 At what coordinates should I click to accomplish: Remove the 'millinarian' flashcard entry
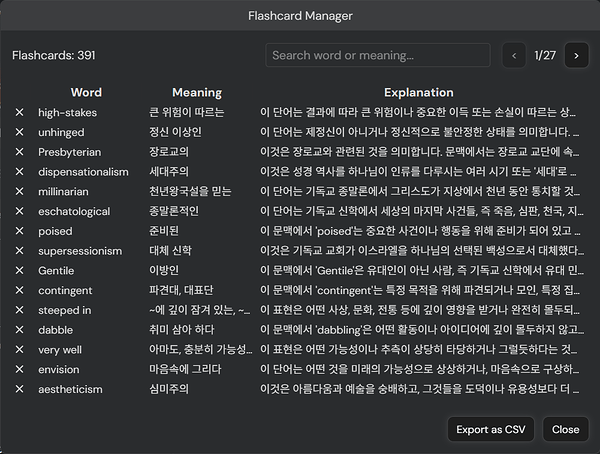(19, 191)
